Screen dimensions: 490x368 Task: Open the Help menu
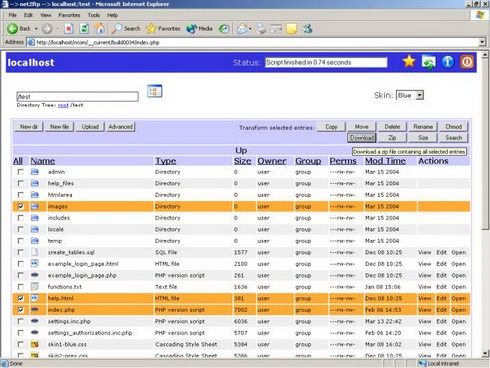(x=113, y=15)
